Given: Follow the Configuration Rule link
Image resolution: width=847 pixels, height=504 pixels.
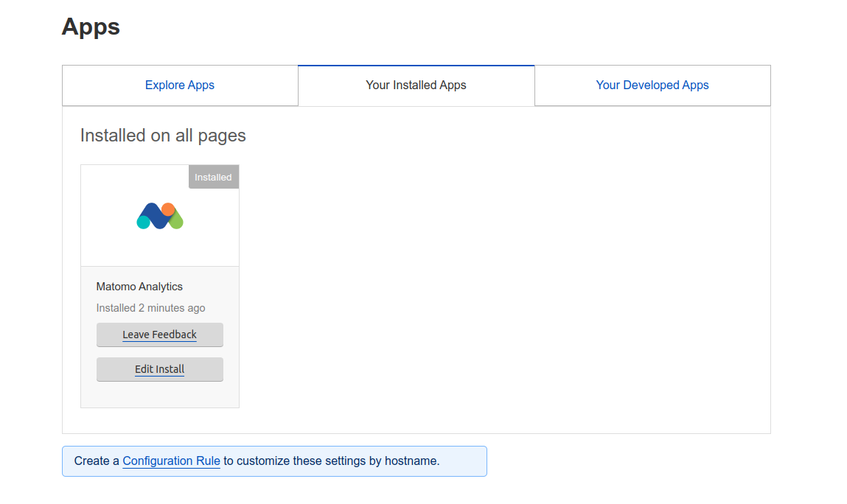Looking at the screenshot, I should coord(171,461).
